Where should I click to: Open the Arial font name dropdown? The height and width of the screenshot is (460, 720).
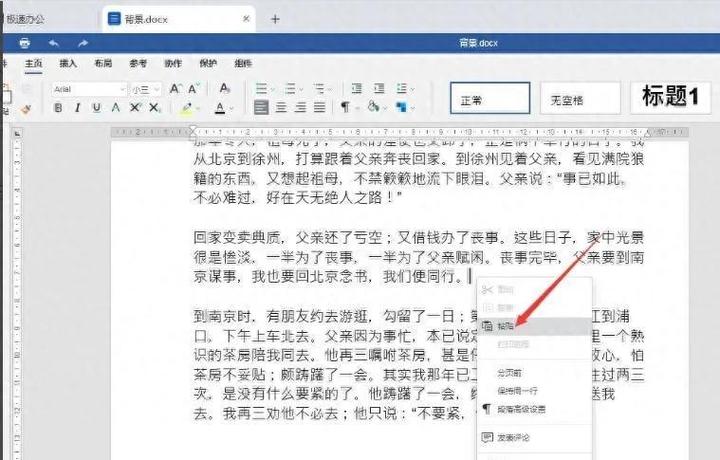point(121,89)
